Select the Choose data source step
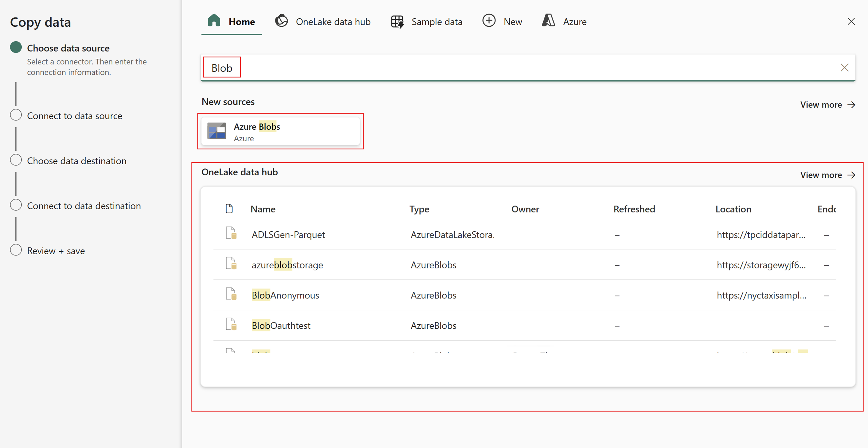This screenshot has height=448, width=868. pos(68,48)
